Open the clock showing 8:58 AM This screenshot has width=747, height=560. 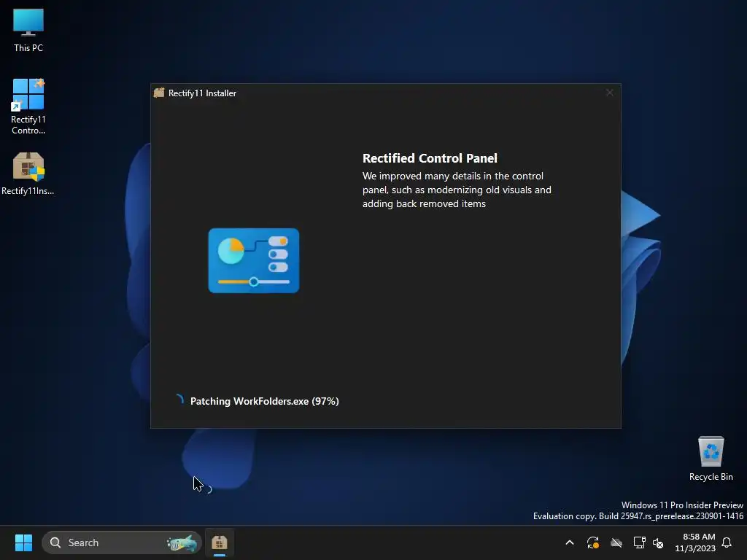click(x=695, y=542)
